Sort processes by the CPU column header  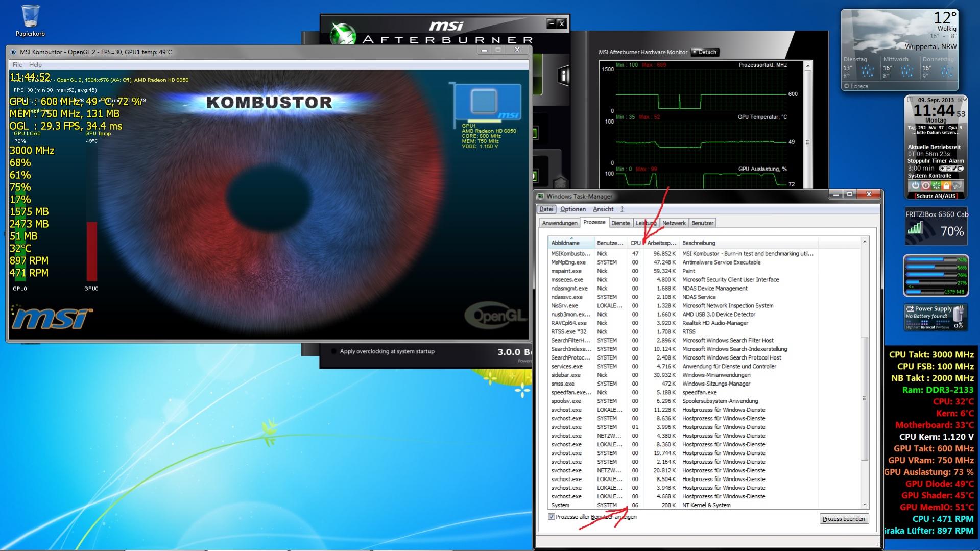coord(635,243)
